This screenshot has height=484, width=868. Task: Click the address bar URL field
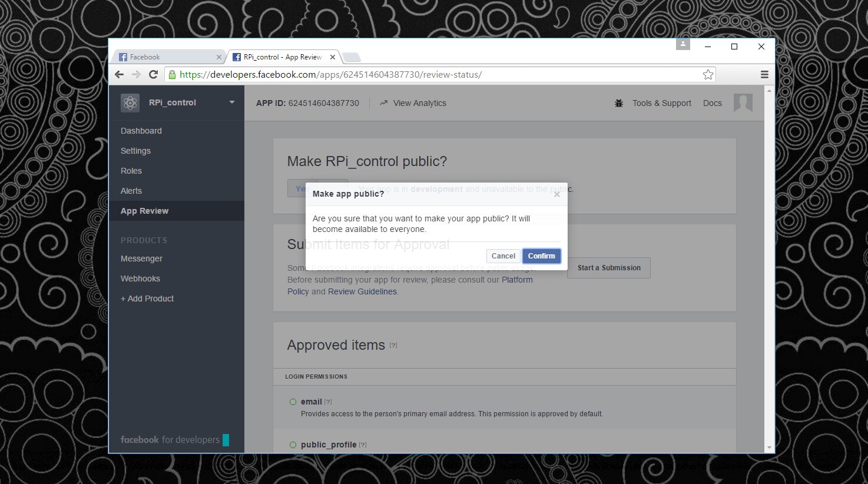(436, 75)
